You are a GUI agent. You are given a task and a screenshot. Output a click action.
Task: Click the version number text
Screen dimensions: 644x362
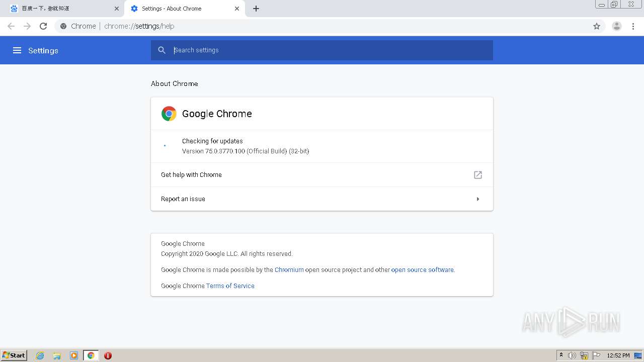(x=246, y=151)
